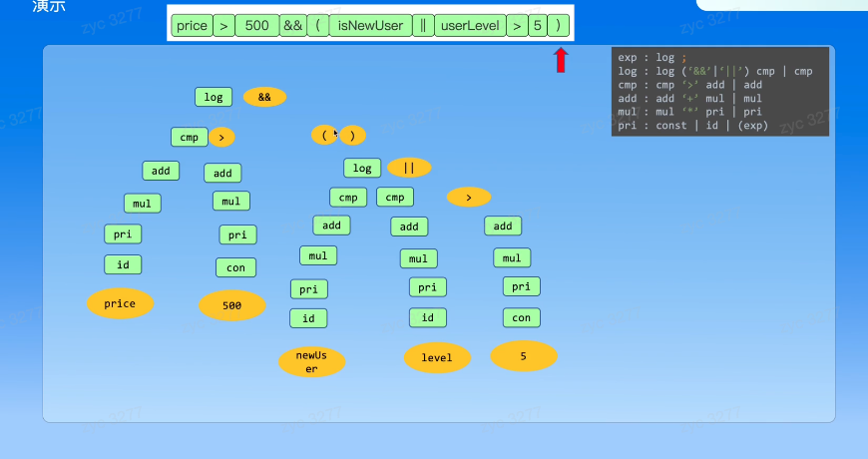Click the '>' token between userLevel and 5
This screenshot has width=868, height=459.
pyautogui.click(x=517, y=26)
